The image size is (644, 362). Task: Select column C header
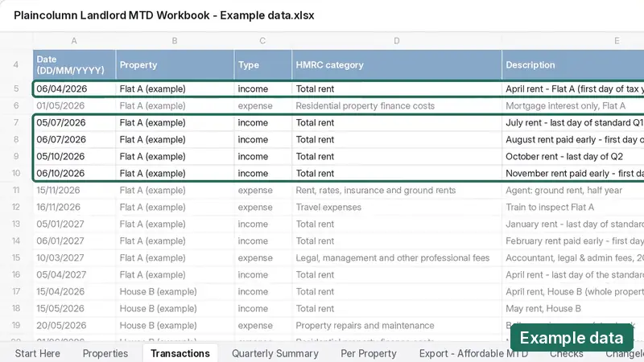coord(262,41)
